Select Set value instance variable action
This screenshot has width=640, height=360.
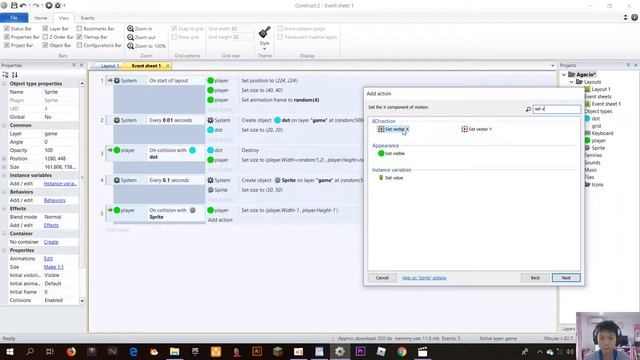click(391, 178)
